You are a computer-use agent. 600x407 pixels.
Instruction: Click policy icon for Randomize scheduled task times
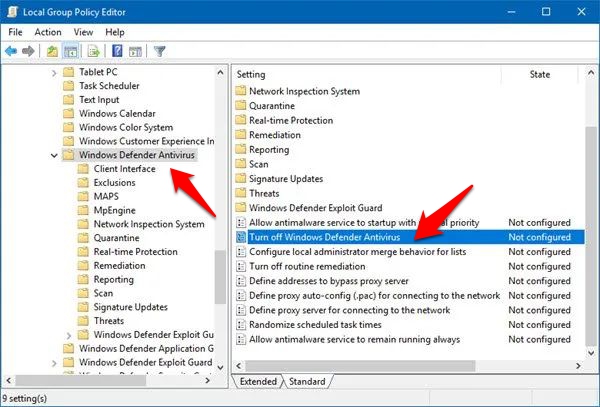click(241, 325)
